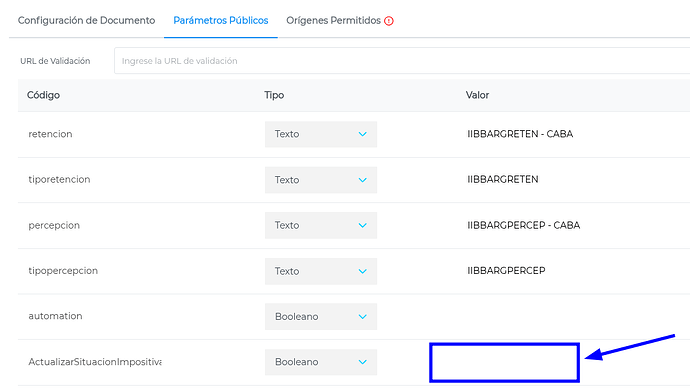Switch to the Orígenes Permitidos tab
Screen dimensions: 690x391
pyautogui.click(x=333, y=21)
